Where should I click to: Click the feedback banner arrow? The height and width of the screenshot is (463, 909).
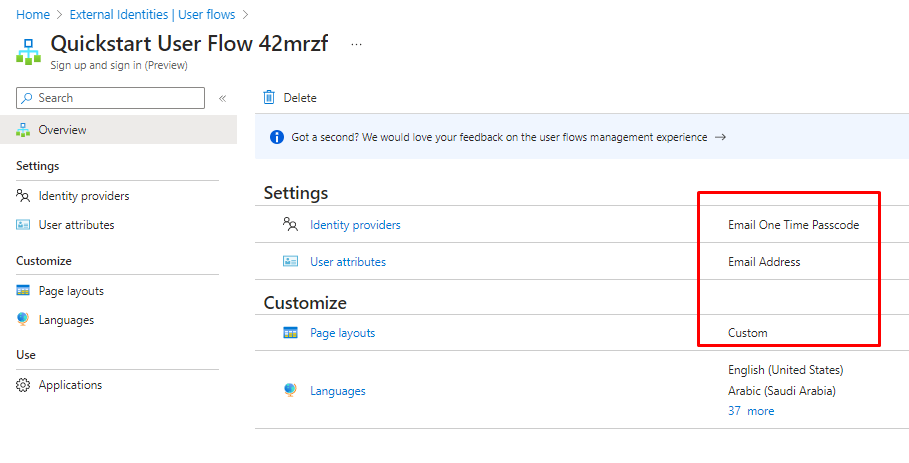click(x=720, y=137)
